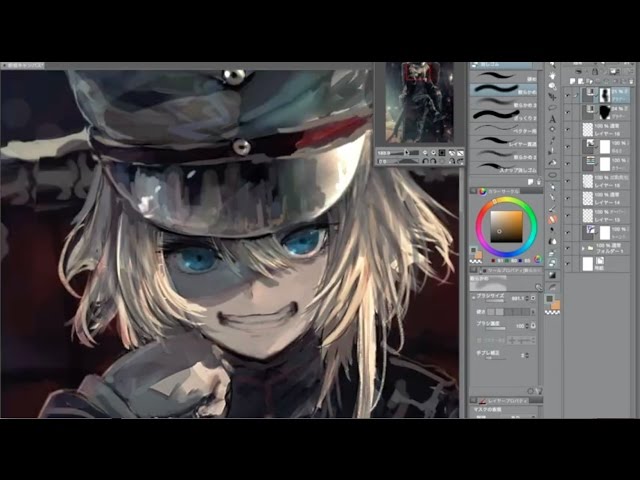Rotate canvas left in Navigator

click(425, 161)
